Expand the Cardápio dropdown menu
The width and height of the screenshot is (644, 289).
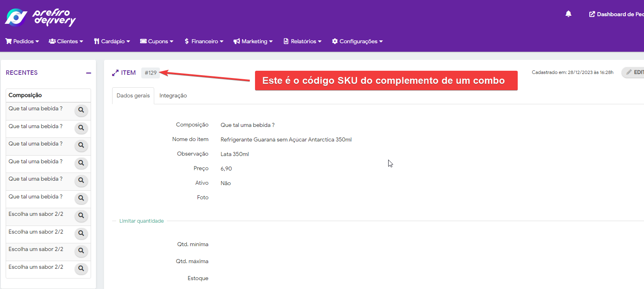tap(112, 41)
